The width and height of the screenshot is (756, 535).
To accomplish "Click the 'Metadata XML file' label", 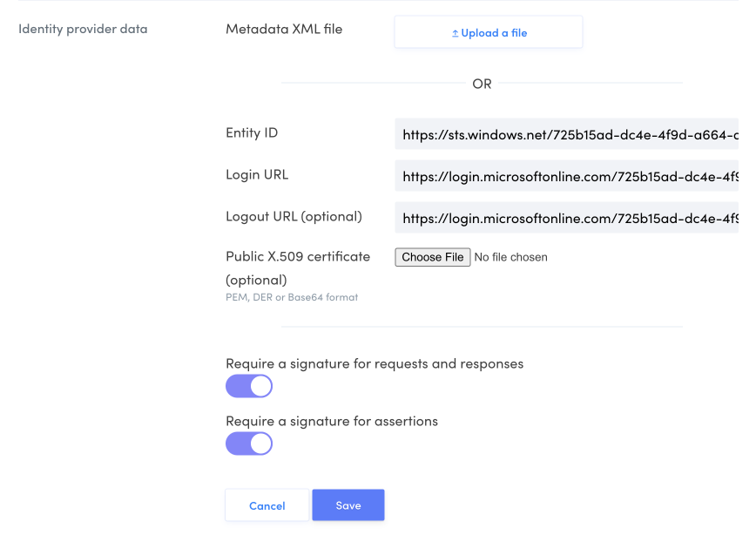I will tap(284, 30).
